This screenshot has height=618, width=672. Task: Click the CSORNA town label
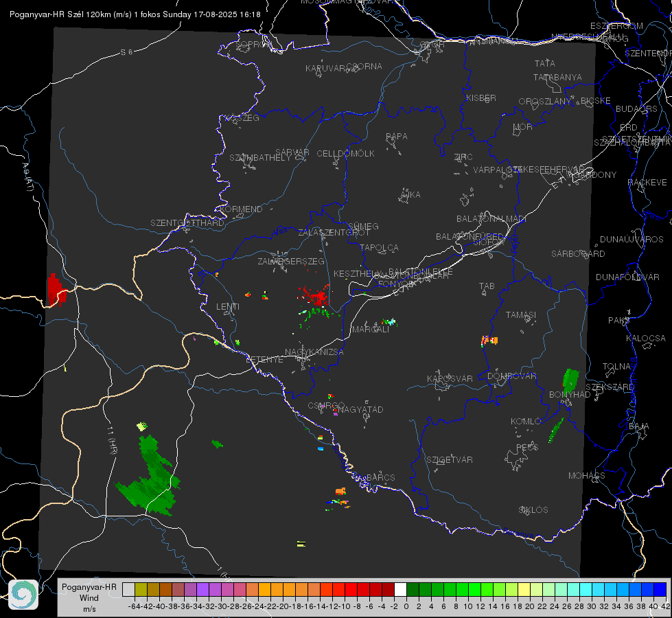coord(364,67)
